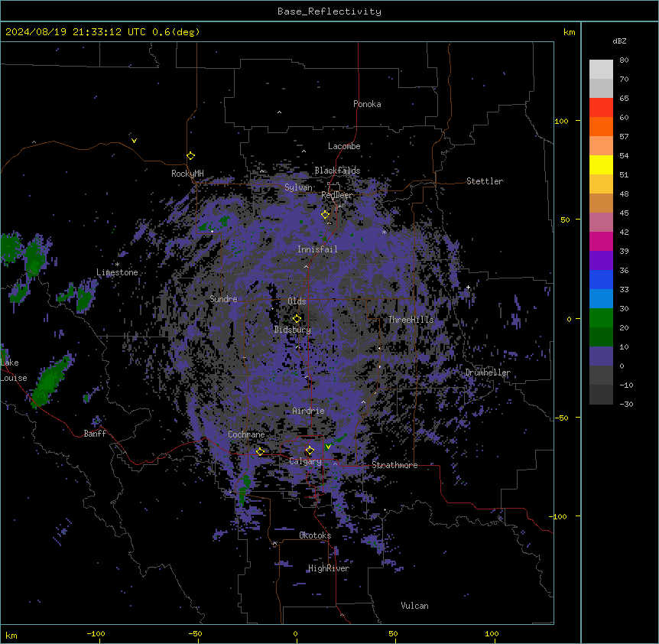Screen dimensions: 659x644
Task: Click the ThreeHills label
Action: [x=411, y=320]
